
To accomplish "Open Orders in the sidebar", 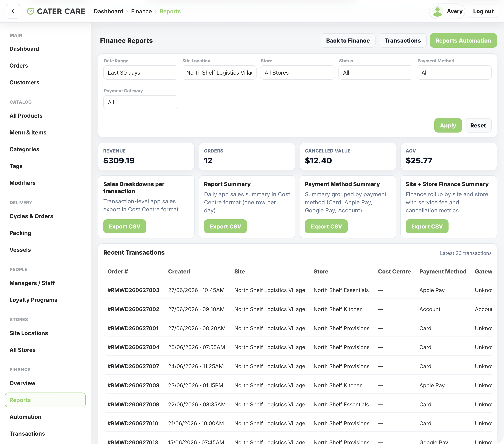I will tap(19, 66).
